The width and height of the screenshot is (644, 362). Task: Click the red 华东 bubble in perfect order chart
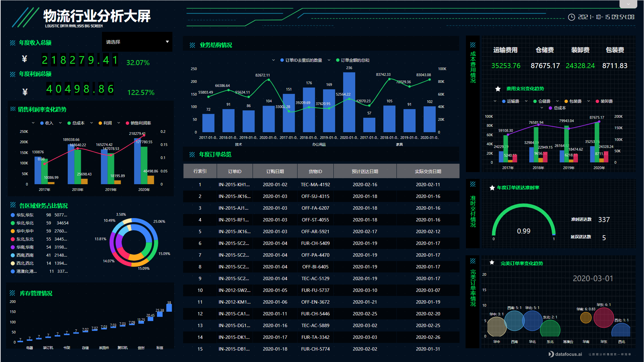pyautogui.click(x=603, y=317)
